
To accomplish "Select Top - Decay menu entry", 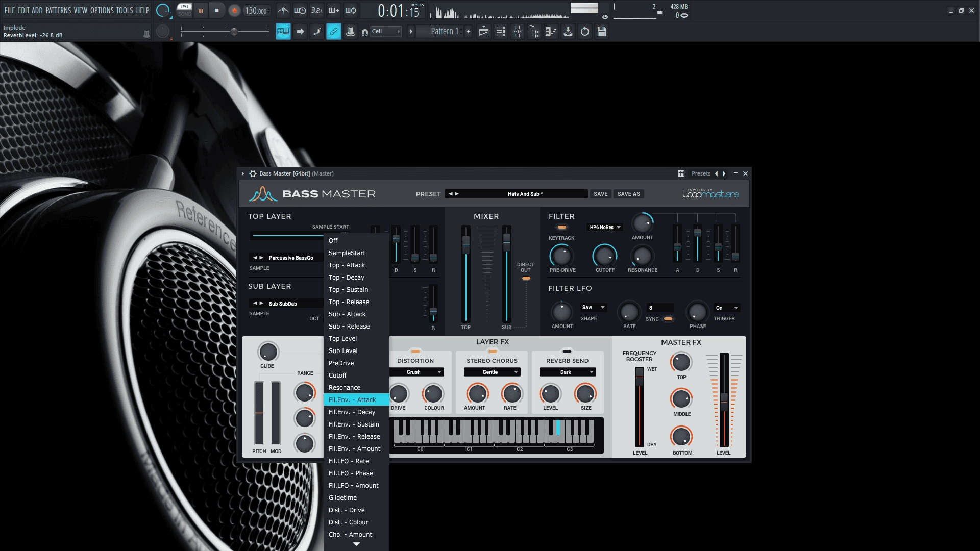I will [x=356, y=278].
